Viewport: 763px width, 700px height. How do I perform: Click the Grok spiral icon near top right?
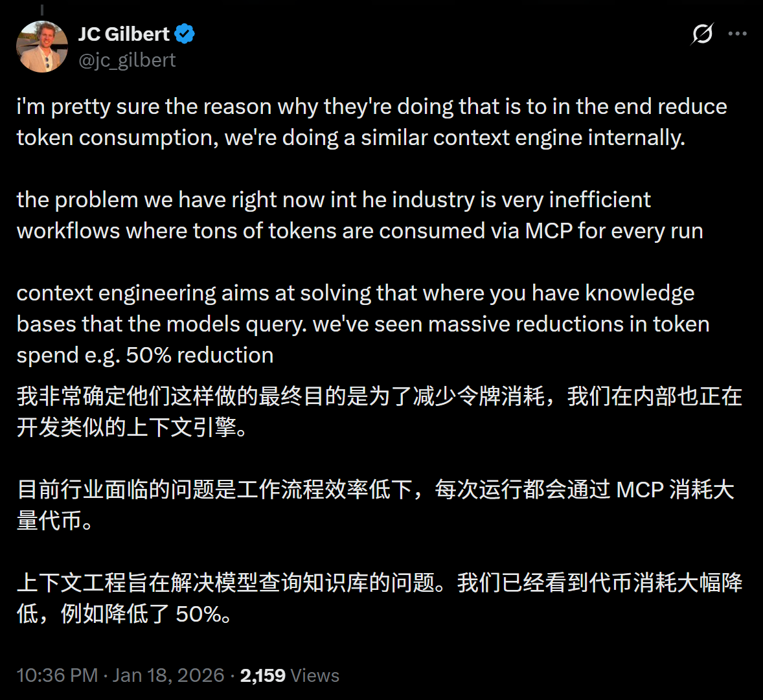(x=701, y=34)
